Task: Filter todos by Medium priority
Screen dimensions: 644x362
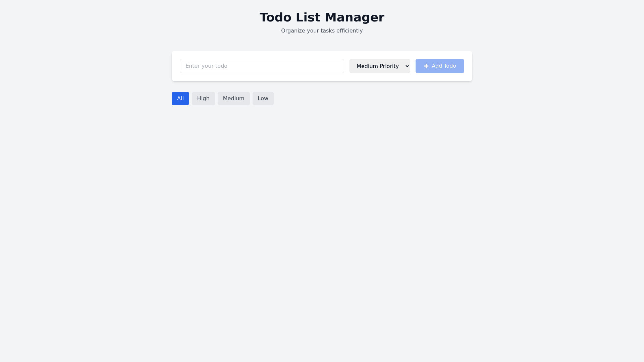Action: point(233,99)
